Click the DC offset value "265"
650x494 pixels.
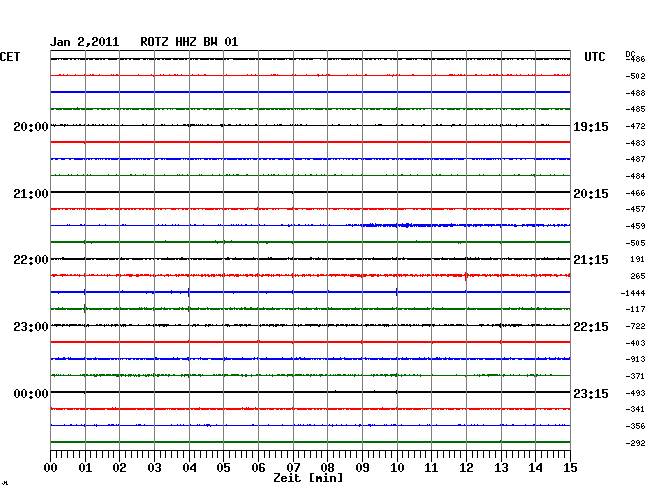pyautogui.click(x=638, y=276)
